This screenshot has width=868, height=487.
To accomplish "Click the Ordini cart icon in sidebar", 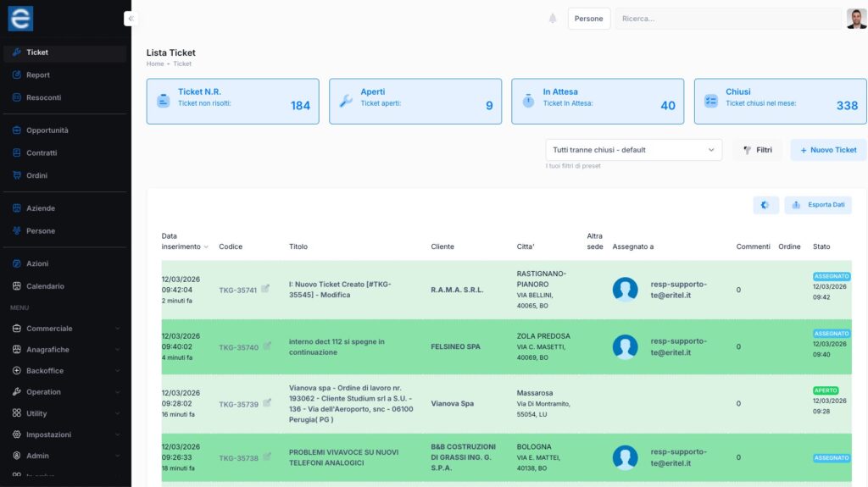I will 17,175.
